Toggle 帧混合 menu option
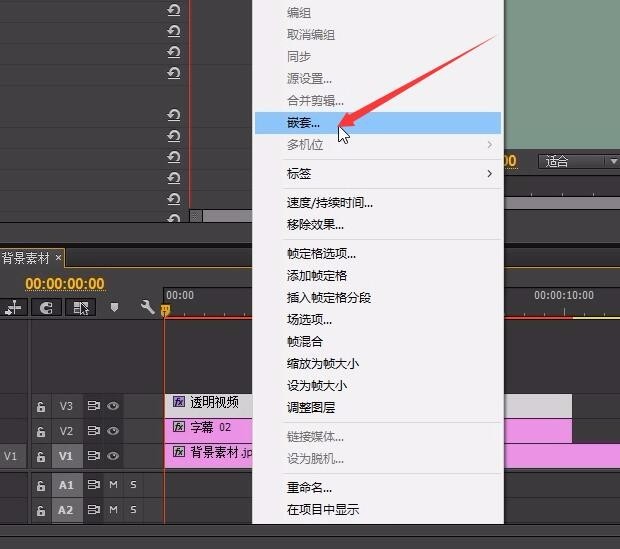Screen dimensions: 620x549 (x=378, y=341)
